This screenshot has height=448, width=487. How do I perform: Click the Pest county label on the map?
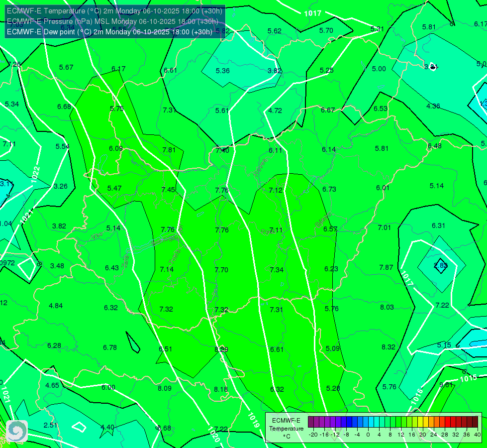click(x=267, y=231)
